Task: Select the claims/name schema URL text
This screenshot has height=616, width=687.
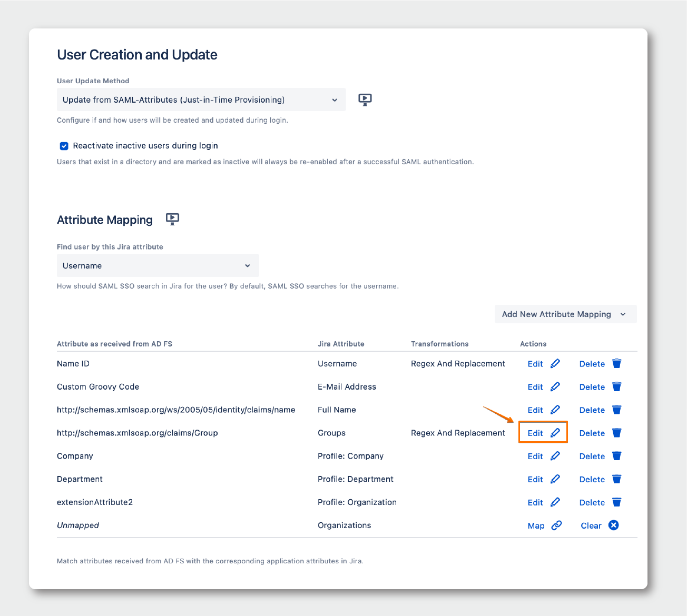Action: point(176,410)
